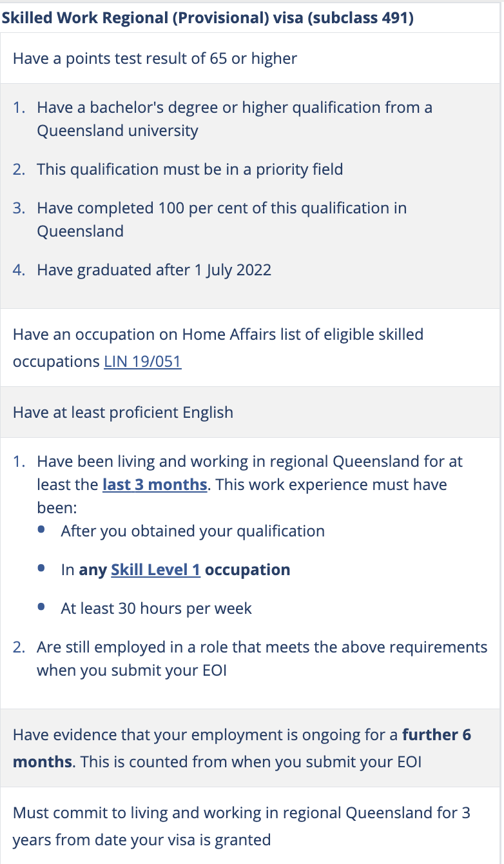504x864 pixels.
Task: Click the priority field qualification item
Action: click(189, 170)
